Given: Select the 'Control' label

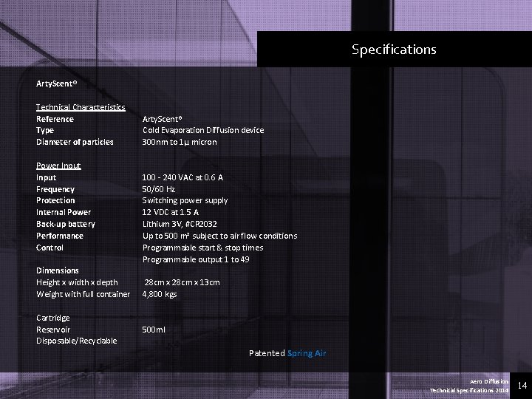Looking at the screenshot, I should [x=50, y=248].
